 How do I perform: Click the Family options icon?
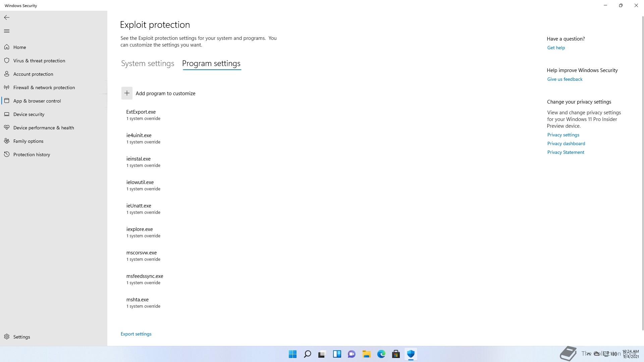[x=7, y=141]
